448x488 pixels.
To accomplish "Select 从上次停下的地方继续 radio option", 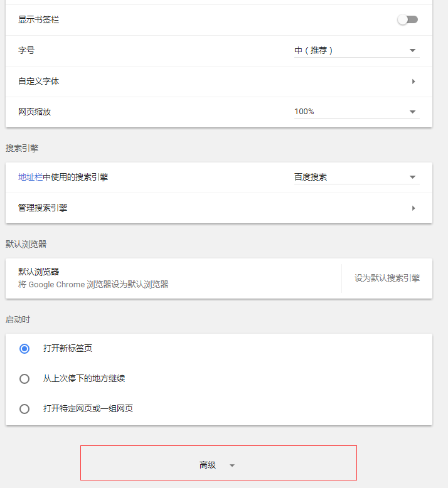I will pyautogui.click(x=24, y=379).
